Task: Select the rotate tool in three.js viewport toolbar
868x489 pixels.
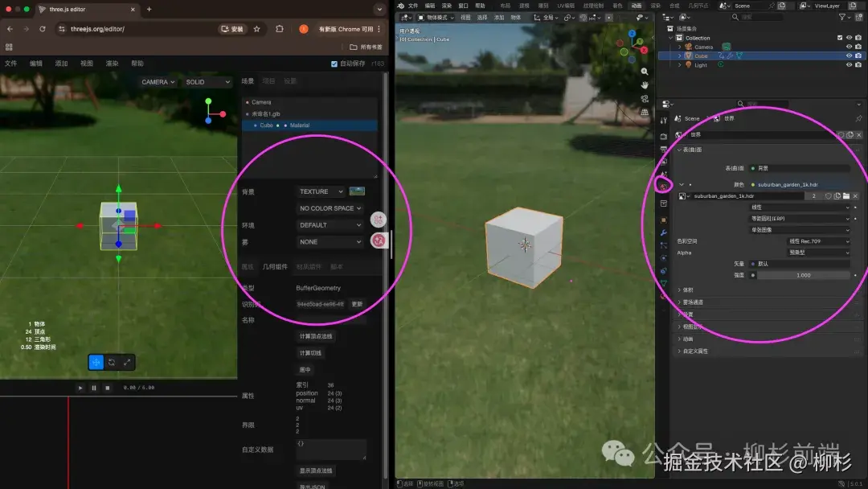Action: pos(111,362)
